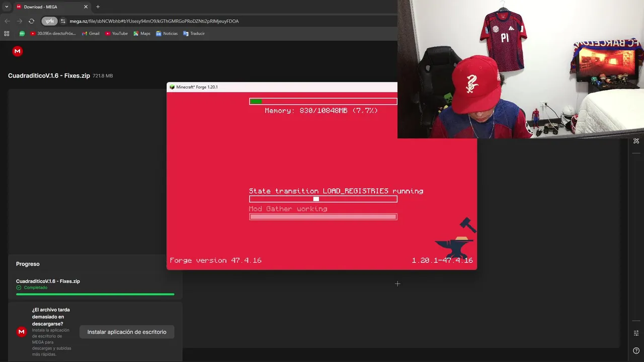Click Instalar aplicación de escritorio button

[127, 332]
